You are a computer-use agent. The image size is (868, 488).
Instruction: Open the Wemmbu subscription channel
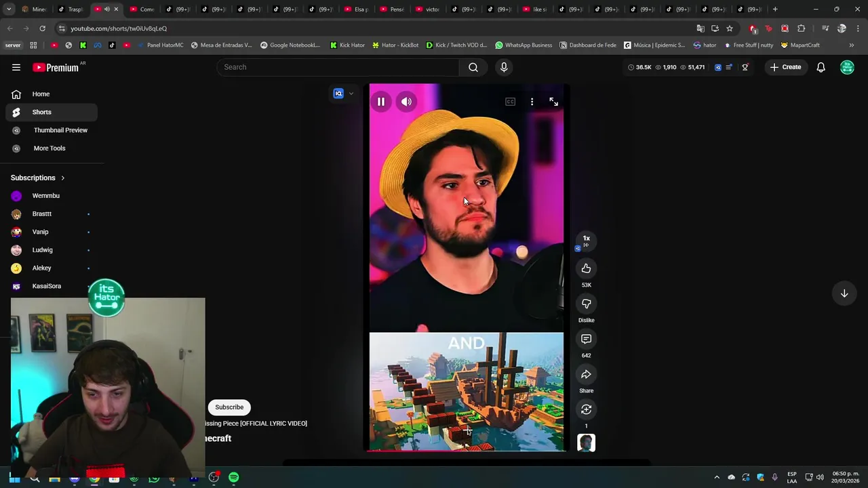click(52, 196)
